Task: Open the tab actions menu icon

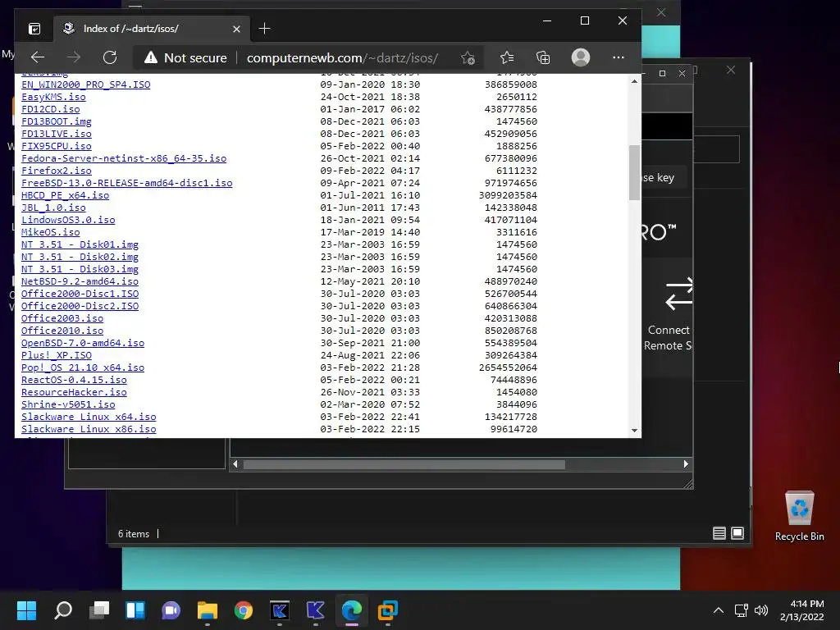Action: tap(34, 29)
